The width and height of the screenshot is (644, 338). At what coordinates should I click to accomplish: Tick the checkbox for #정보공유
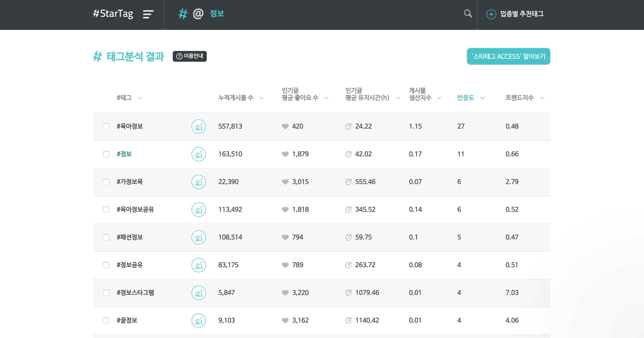point(106,265)
